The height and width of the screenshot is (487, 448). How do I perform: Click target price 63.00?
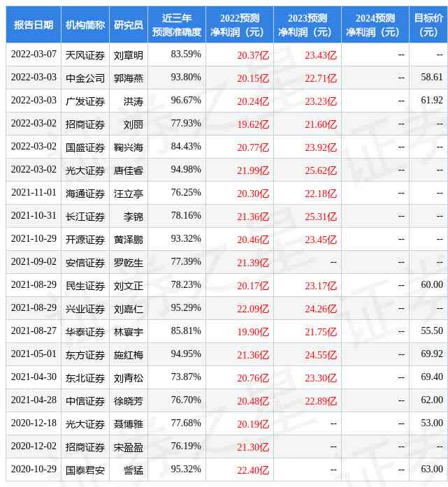(431, 470)
